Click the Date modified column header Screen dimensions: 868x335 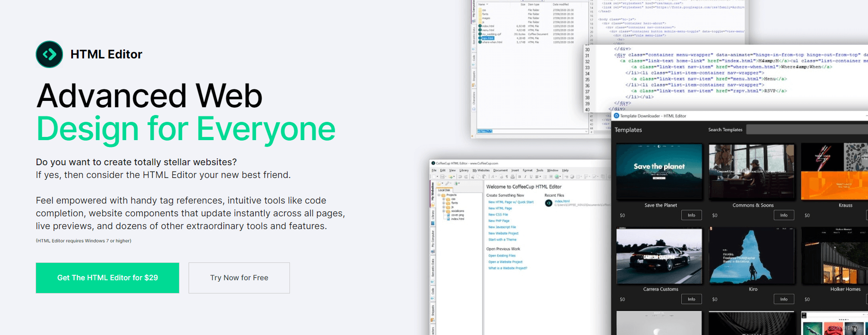pyautogui.click(x=561, y=5)
